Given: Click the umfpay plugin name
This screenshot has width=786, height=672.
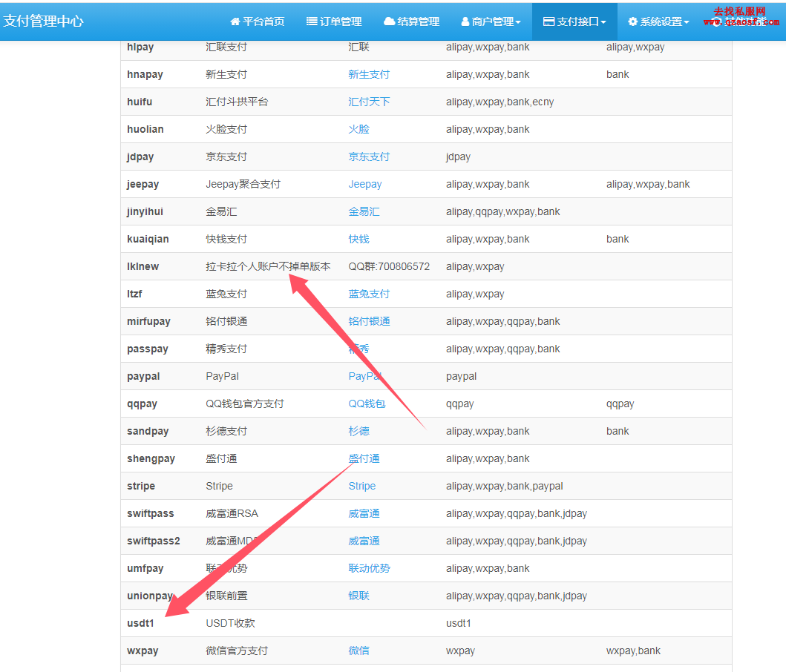Looking at the screenshot, I should click(x=145, y=569).
